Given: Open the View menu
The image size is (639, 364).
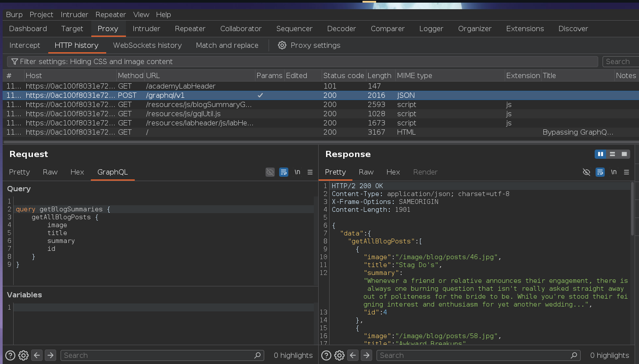Looking at the screenshot, I should click(x=141, y=14).
